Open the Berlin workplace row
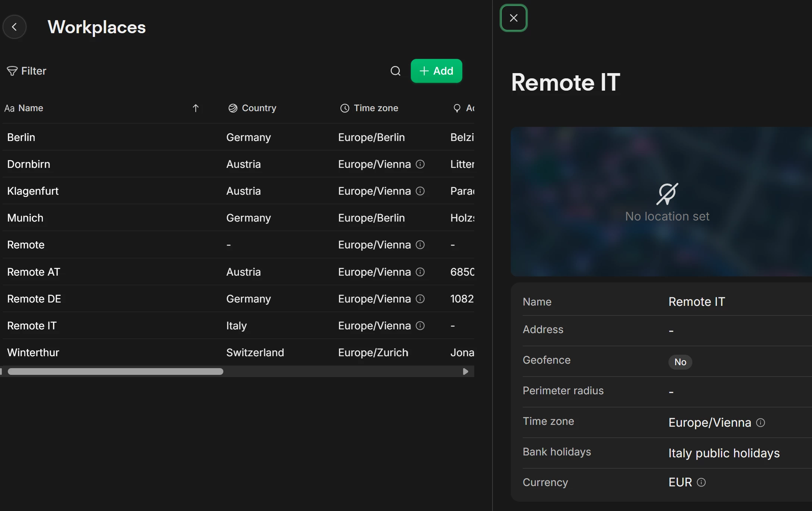The height and width of the screenshot is (511, 812). [239, 137]
